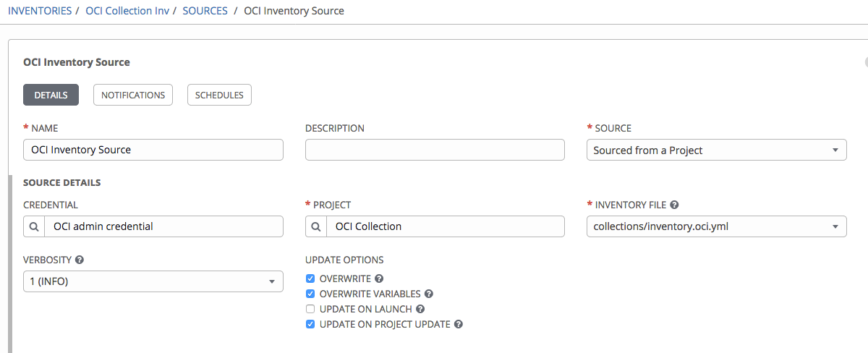Focus the Name input field
This screenshot has height=353, width=868.
point(153,150)
